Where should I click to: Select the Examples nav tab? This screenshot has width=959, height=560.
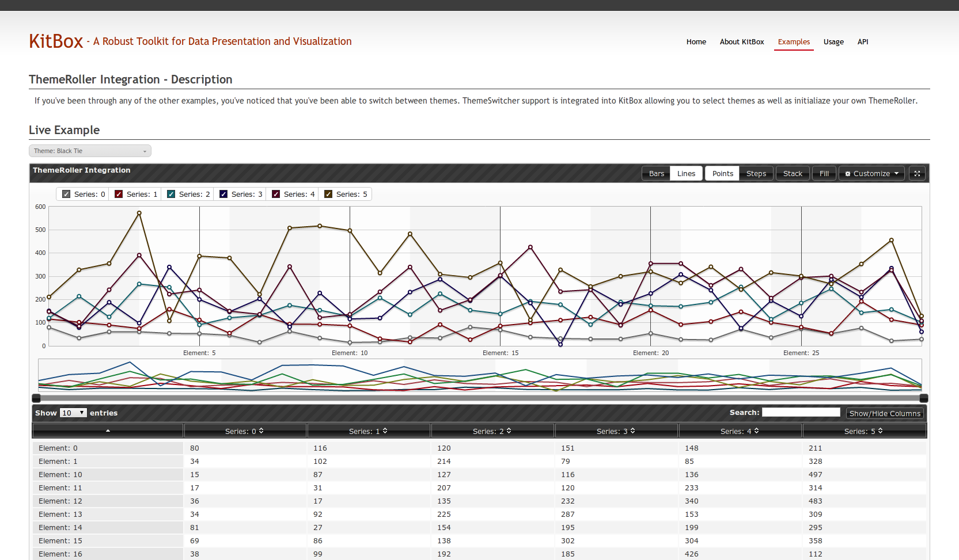794,41
